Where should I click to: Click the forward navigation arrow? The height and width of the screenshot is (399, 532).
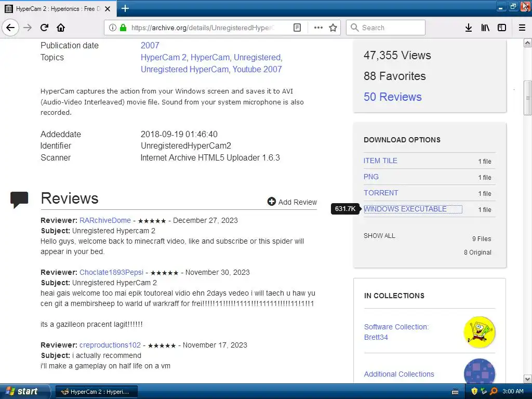click(28, 28)
